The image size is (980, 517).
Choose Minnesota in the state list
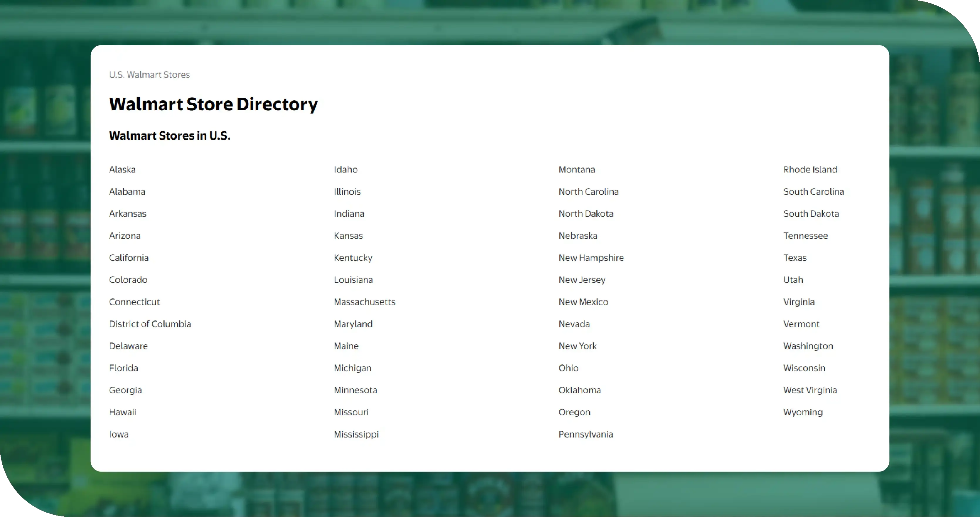click(x=356, y=390)
